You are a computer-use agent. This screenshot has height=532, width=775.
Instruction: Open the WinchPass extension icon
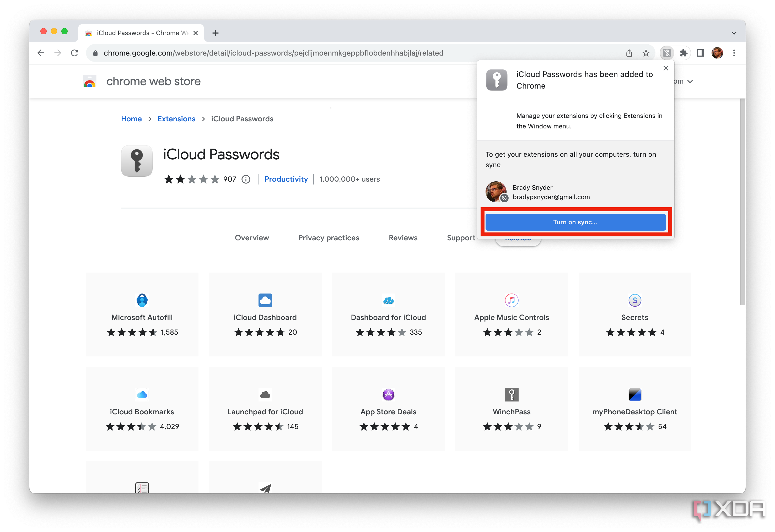point(511,394)
